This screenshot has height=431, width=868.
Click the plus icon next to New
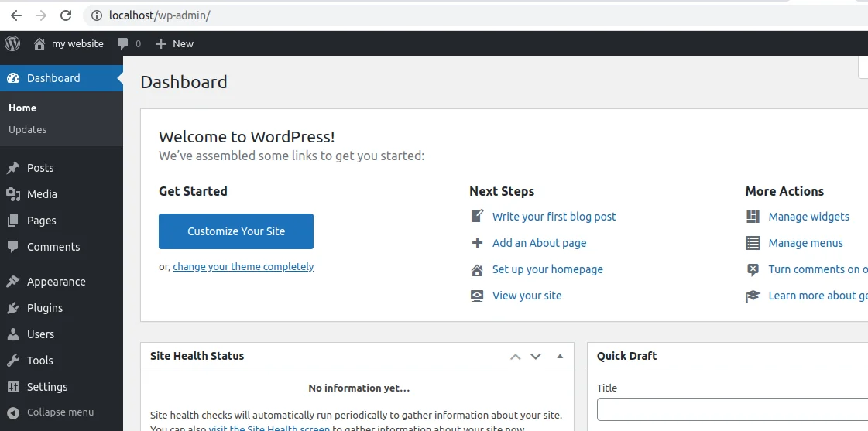pyautogui.click(x=160, y=43)
